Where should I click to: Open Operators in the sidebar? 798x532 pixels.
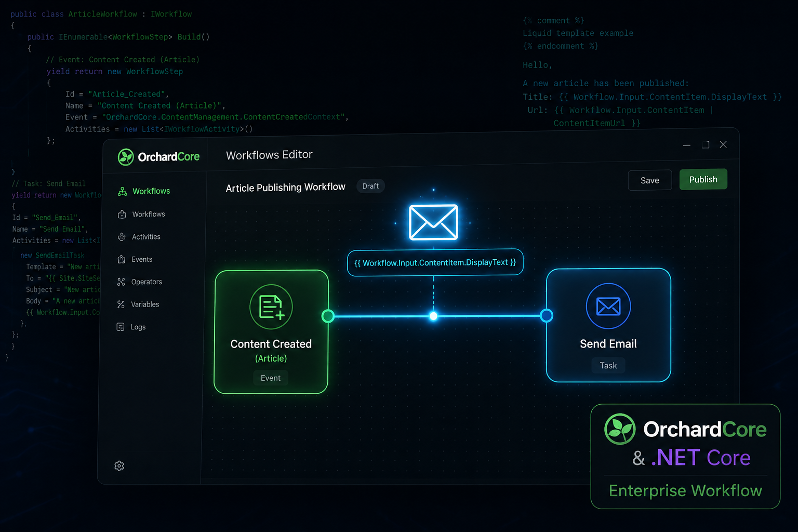click(140, 282)
